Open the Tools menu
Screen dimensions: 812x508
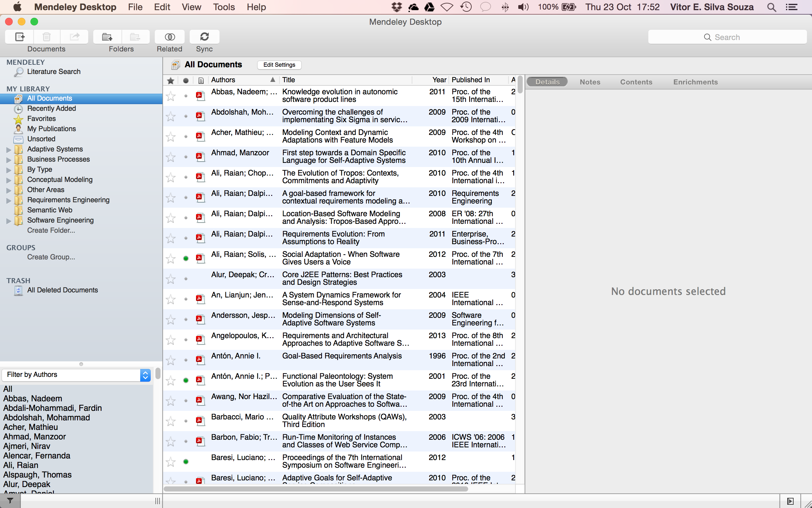click(224, 7)
